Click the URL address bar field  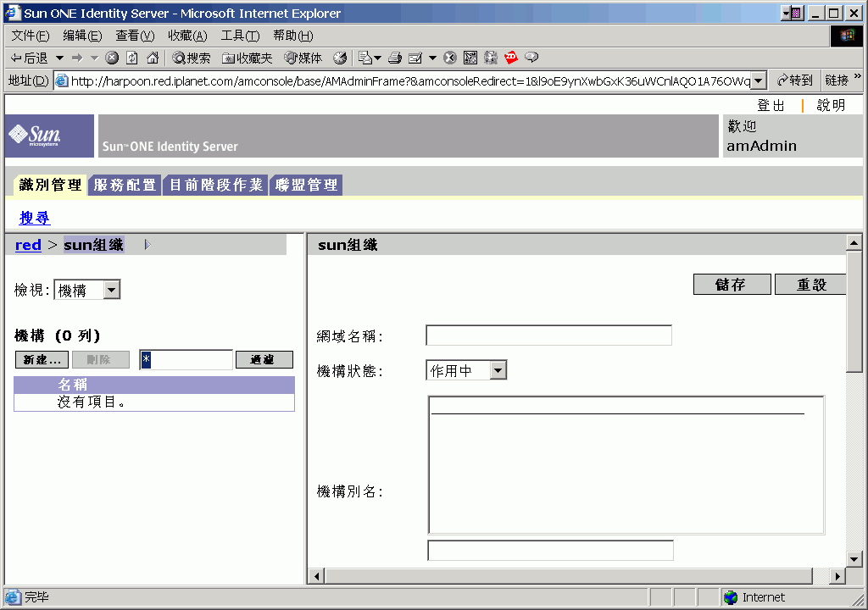[410, 80]
